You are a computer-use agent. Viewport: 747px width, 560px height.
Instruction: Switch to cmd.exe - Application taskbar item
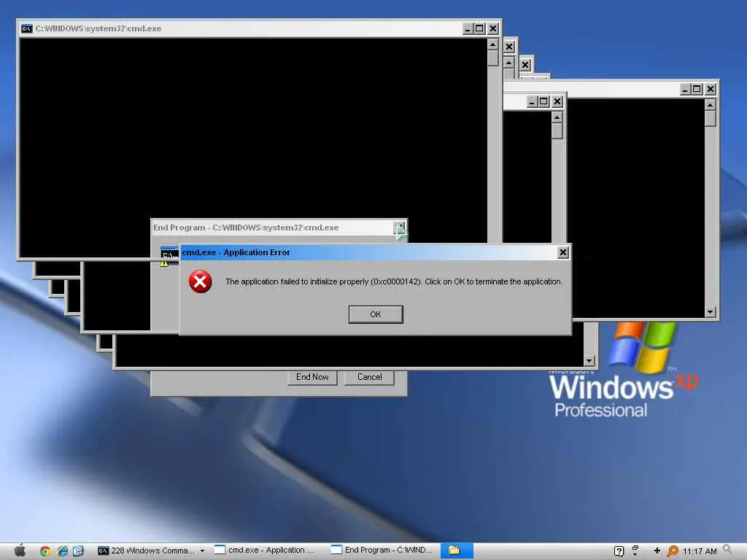tap(264, 550)
